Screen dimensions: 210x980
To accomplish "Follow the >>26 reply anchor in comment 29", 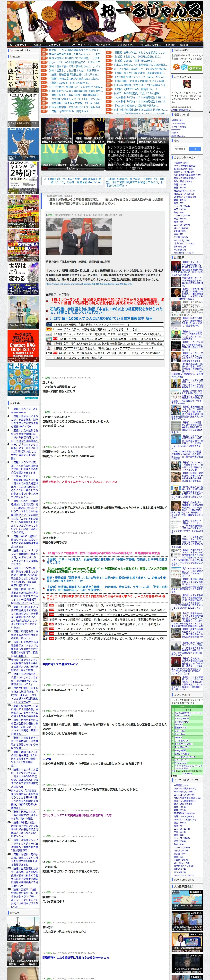I will [x=46, y=759].
